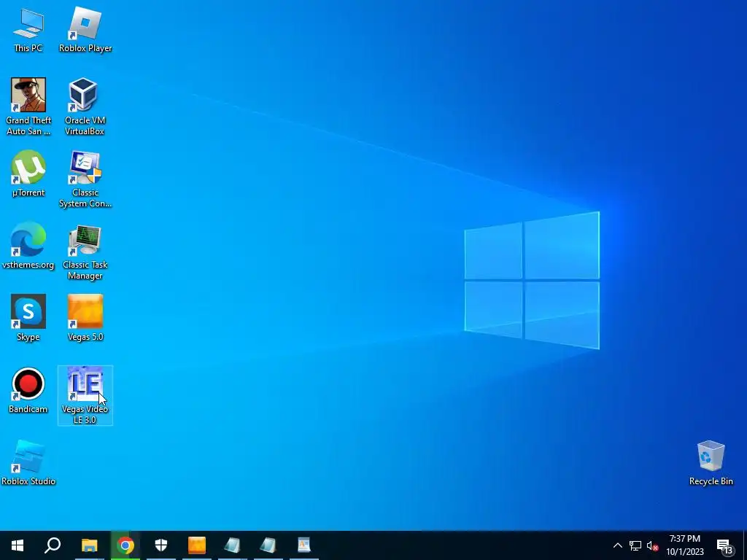Viewport: 747px width, 560px height.
Task: Select the Vegas Video LE 3.0 shortcut
Action: pyautogui.click(x=85, y=396)
